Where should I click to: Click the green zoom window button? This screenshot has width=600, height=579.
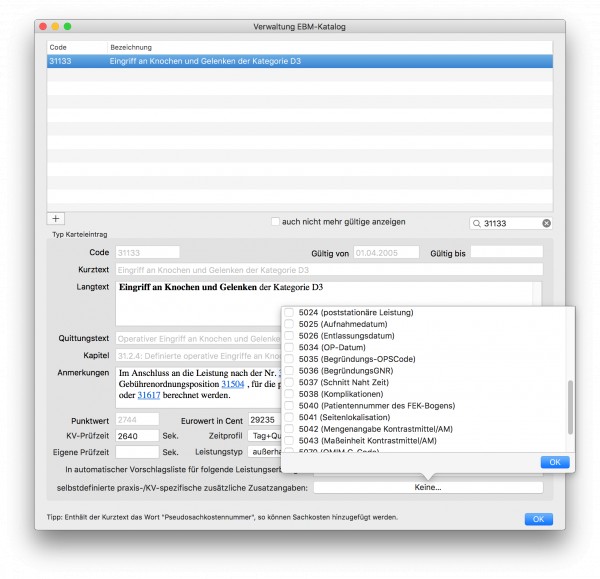(x=68, y=26)
